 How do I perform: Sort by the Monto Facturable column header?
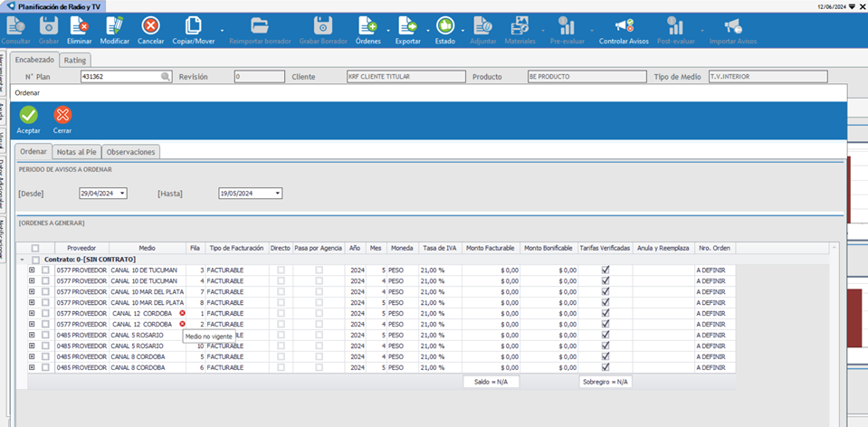pos(491,249)
